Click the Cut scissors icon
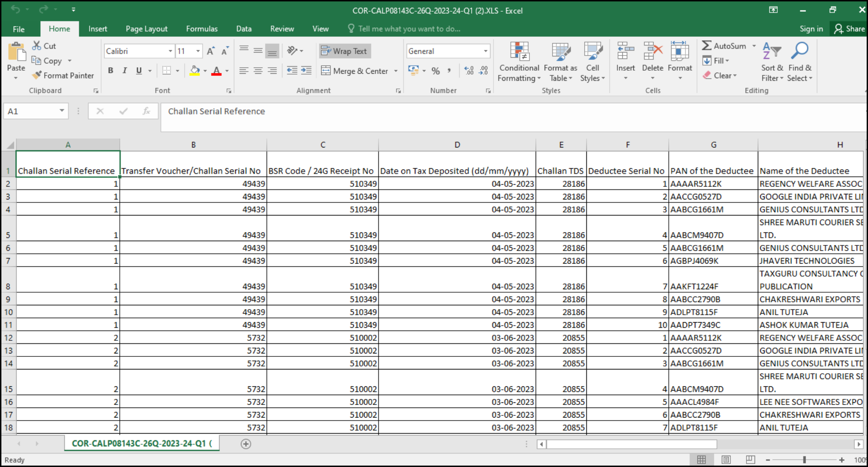Screen dimensions: 868x467 37,46
